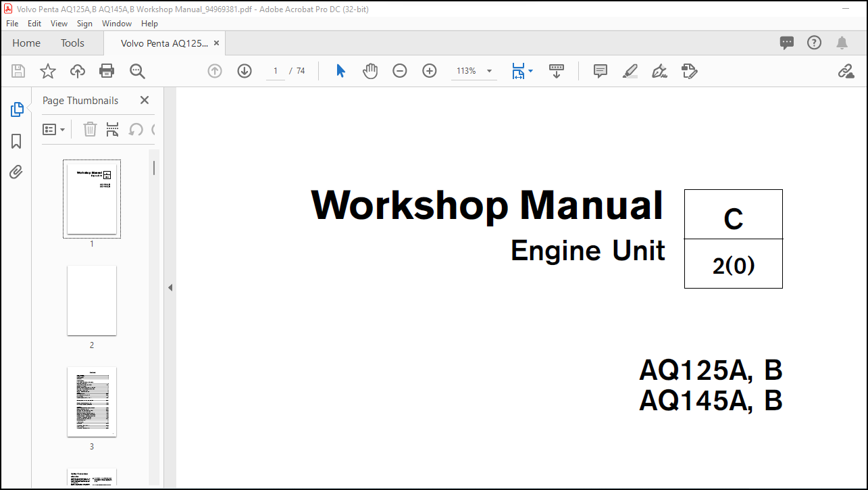Open the Edit menu
Viewport: 868px width, 490px height.
34,23
